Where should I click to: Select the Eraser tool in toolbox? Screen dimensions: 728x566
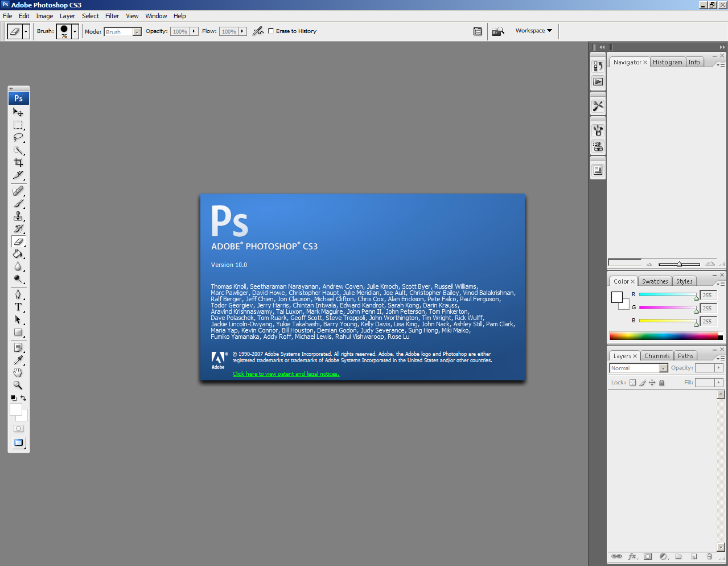pos(18,241)
